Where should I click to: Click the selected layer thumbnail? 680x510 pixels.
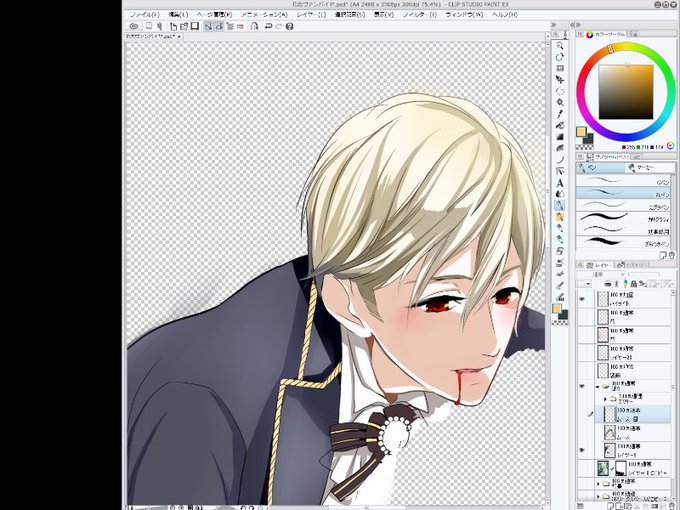point(610,414)
